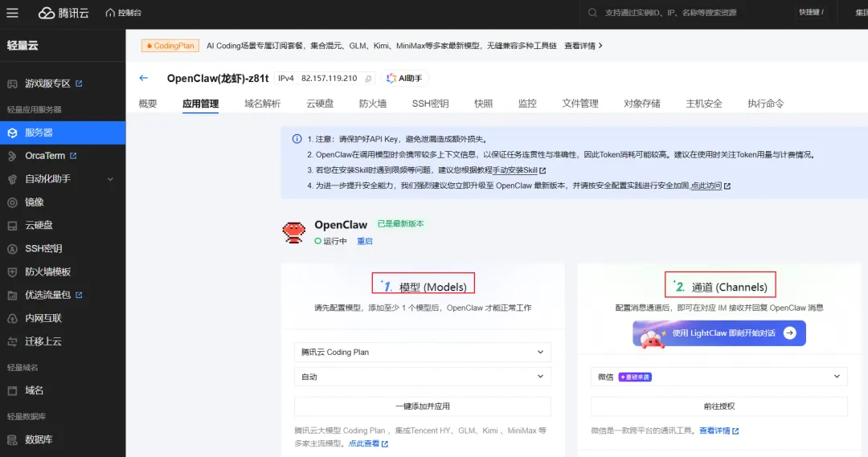Click 重启 to restart OpenClaw
The height and width of the screenshot is (457, 868).
point(364,241)
